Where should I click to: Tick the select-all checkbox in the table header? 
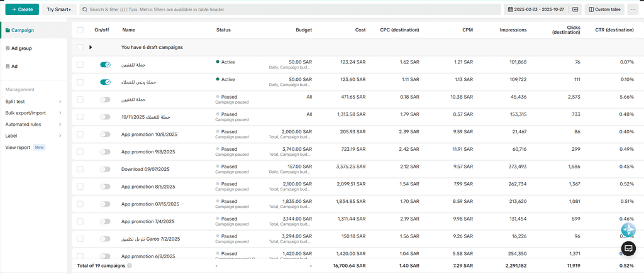click(x=80, y=30)
